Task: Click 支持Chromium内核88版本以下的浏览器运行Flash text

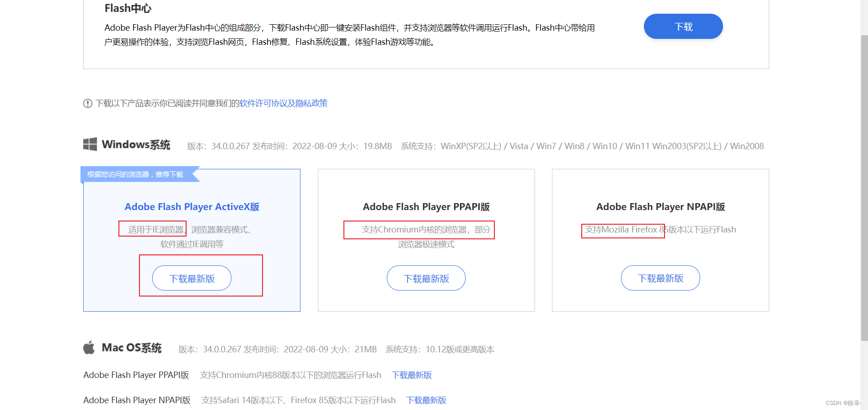Action: [x=290, y=375]
